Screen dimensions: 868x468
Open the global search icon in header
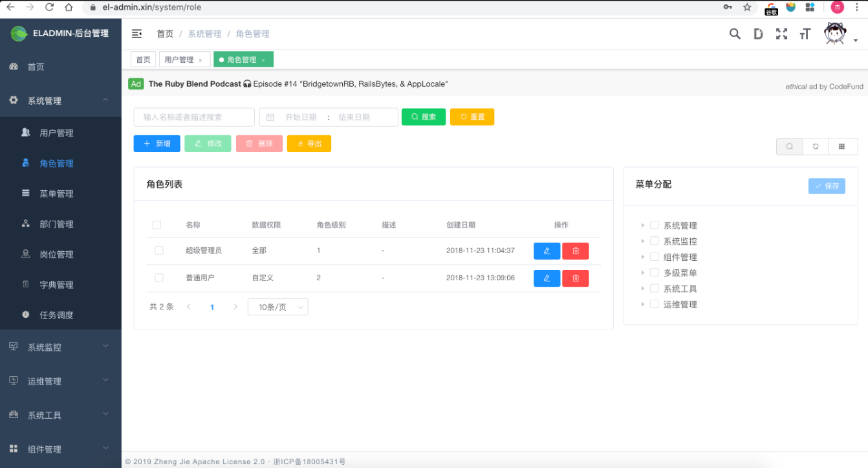[x=735, y=33]
